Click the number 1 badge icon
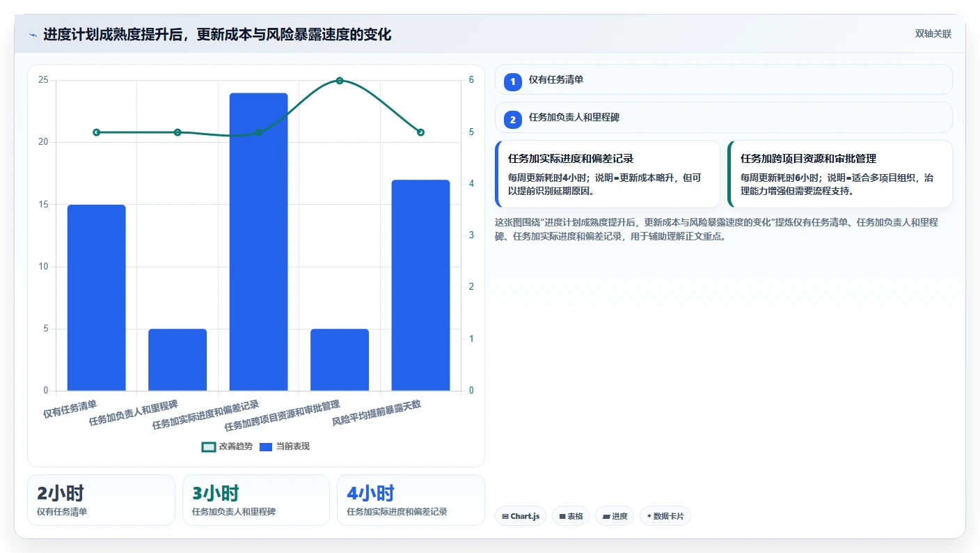 point(513,82)
